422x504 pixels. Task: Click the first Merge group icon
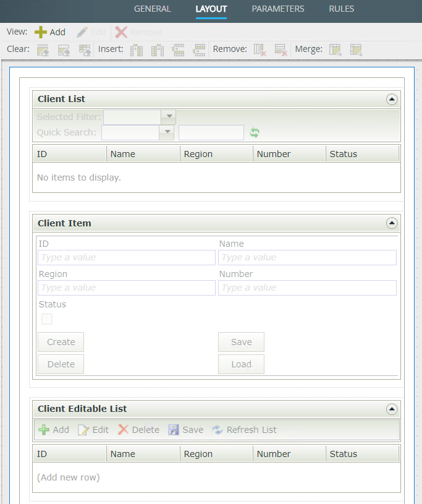click(x=335, y=50)
